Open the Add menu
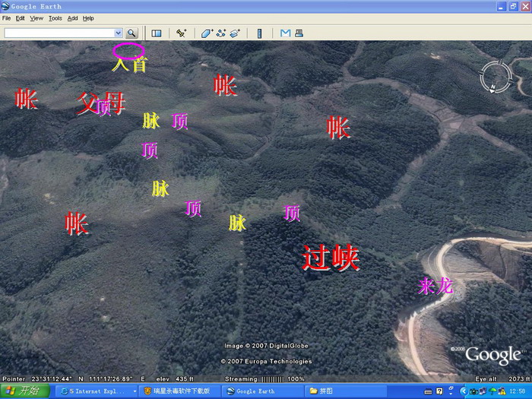This screenshot has width=532, height=399. [72, 18]
